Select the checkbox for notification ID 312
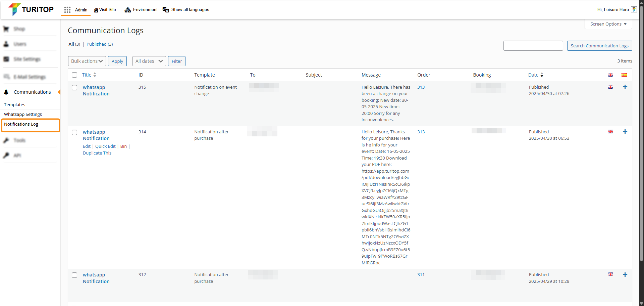 pos(74,275)
